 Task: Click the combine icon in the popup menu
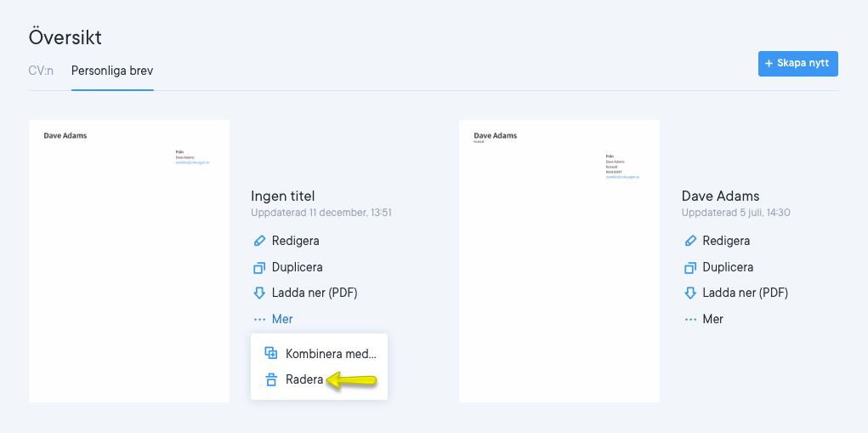(x=271, y=354)
